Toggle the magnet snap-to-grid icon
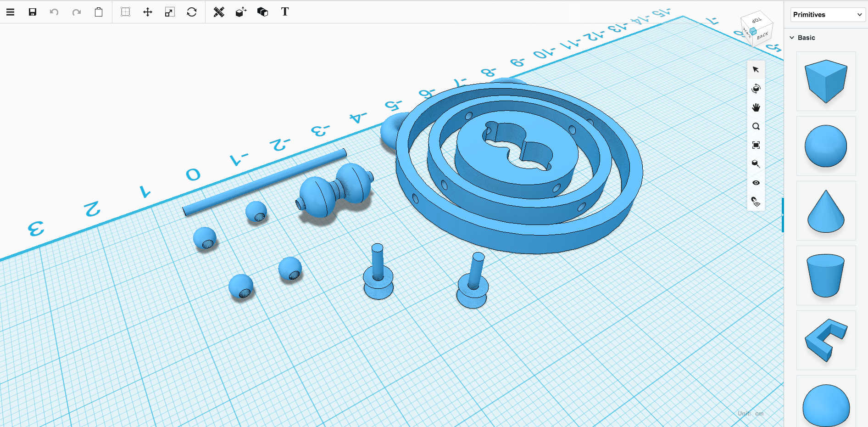 tap(756, 202)
